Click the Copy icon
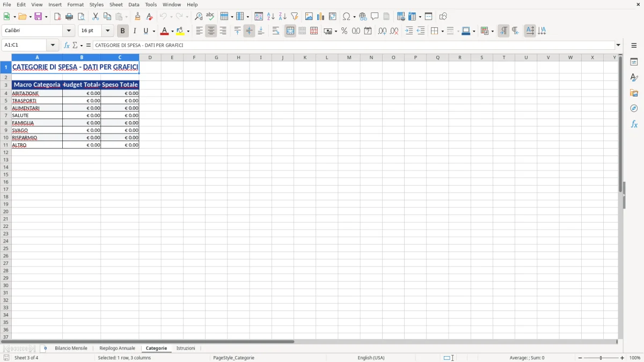Viewport: 644px width, 362px height. click(107, 17)
